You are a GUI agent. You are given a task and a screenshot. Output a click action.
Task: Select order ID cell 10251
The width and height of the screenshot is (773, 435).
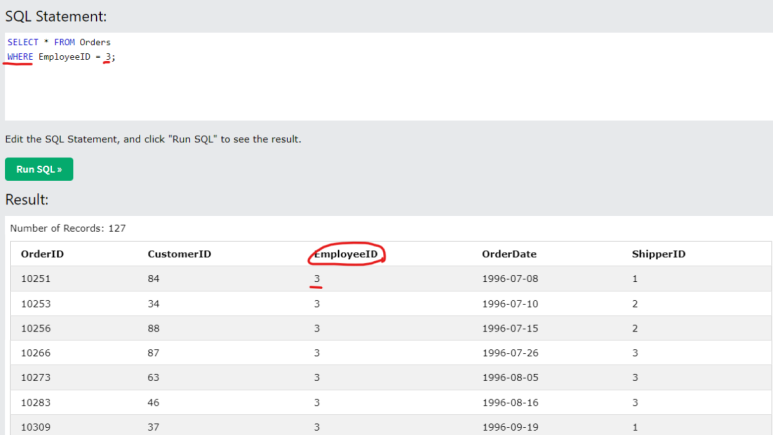35,279
